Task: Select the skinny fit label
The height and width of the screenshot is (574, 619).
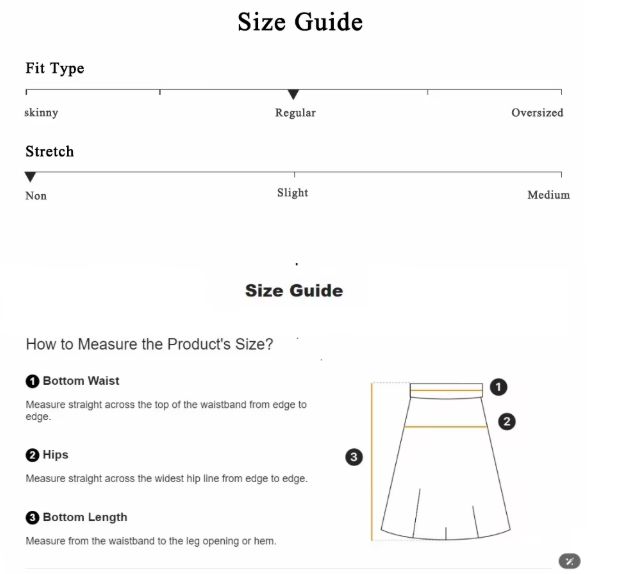Action: 41,113
